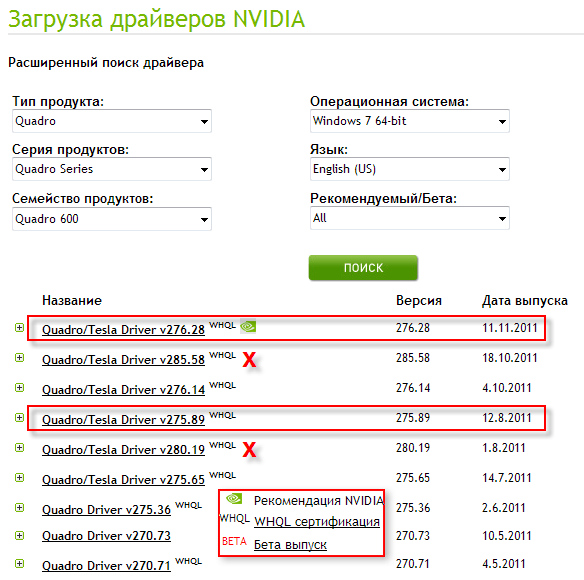Open the Тип продукта dropdown showing Quadro
This screenshot has width=584, height=580.
point(112,121)
